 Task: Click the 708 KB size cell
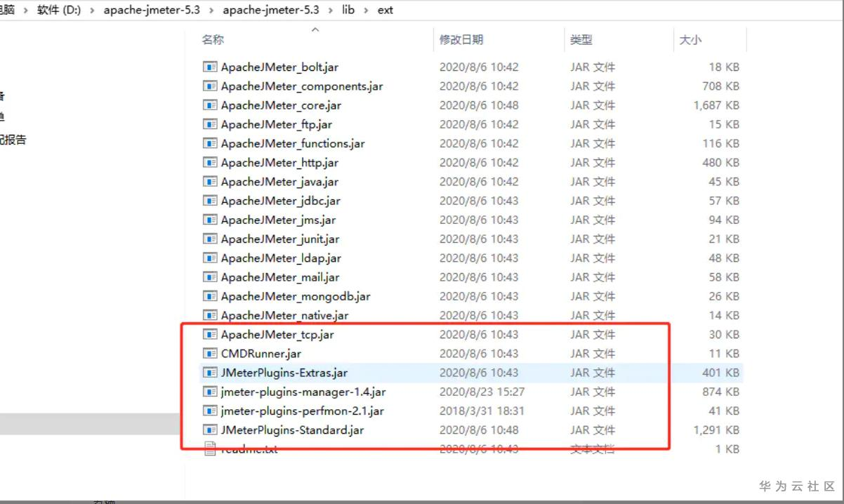(x=720, y=86)
